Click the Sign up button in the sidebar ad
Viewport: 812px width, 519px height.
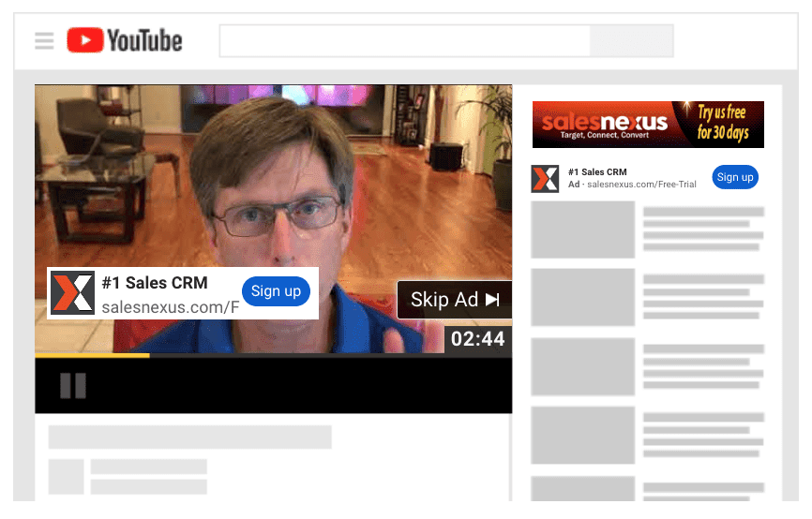[735, 177]
